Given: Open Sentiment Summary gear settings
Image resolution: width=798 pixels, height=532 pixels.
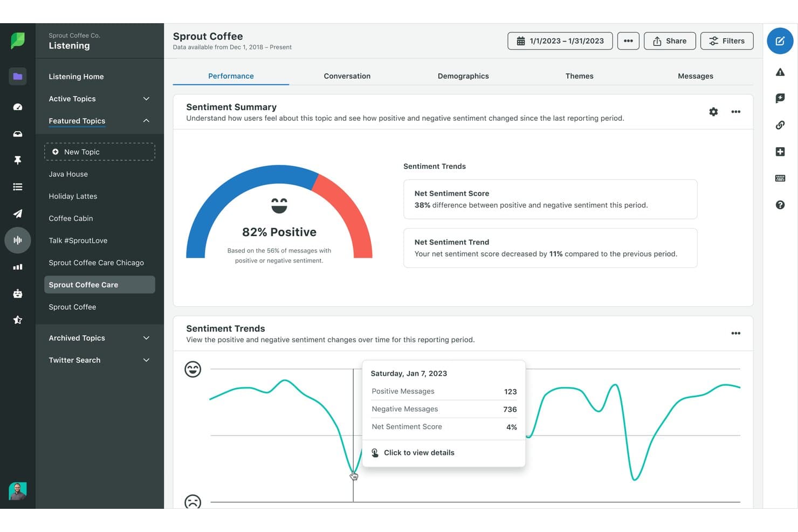Looking at the screenshot, I should [x=713, y=112].
